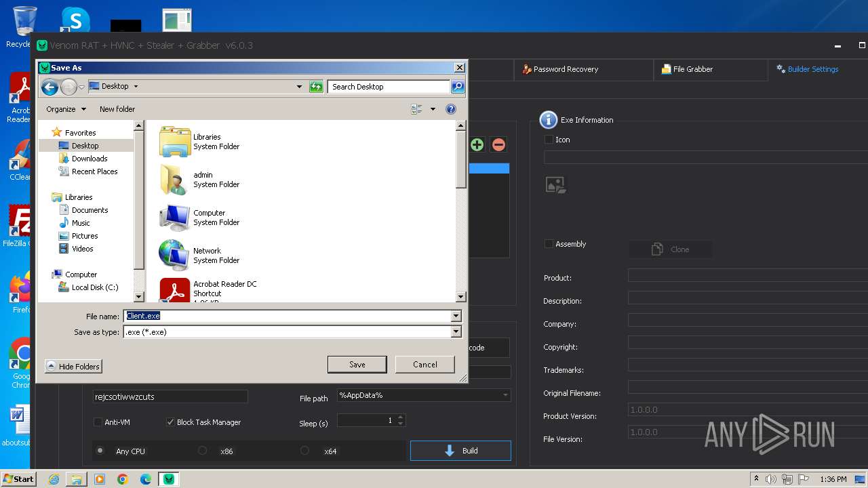
Task: Click the icon image placeholder in Exe Information
Action: click(x=556, y=184)
